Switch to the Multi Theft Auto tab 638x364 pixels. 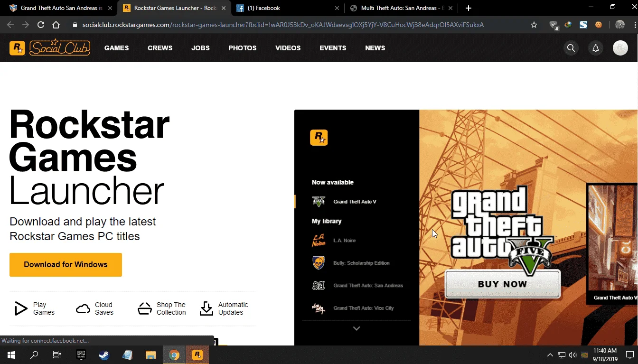tap(402, 8)
